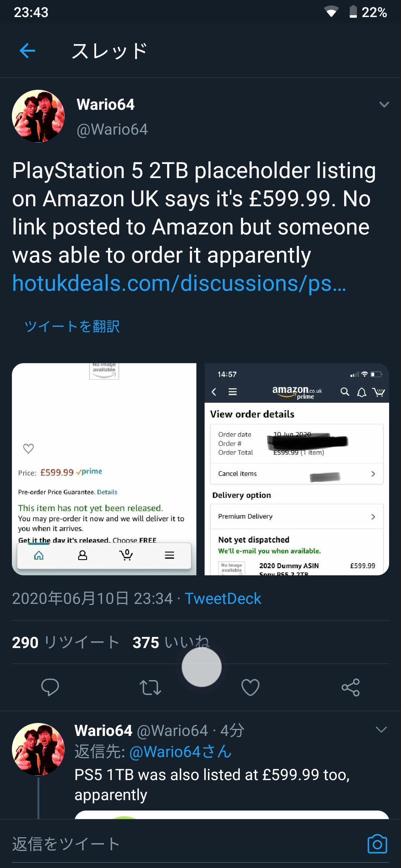Tap the back arrow in the header

(27, 50)
